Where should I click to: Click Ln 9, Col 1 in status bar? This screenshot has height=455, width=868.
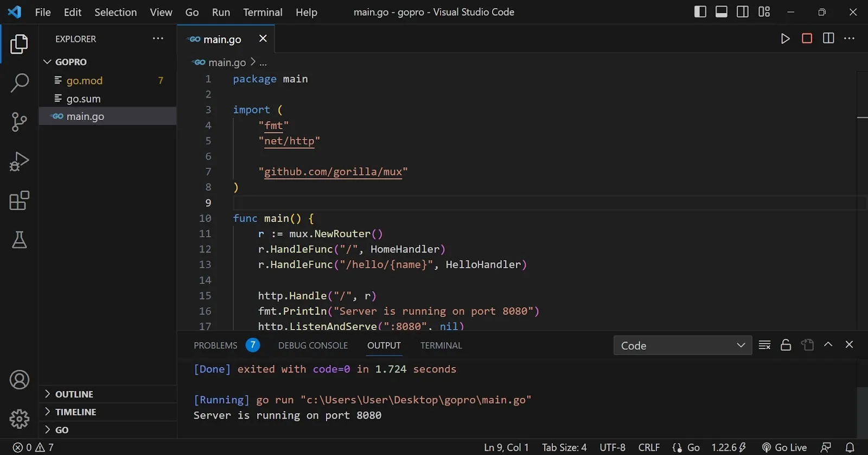click(506, 447)
